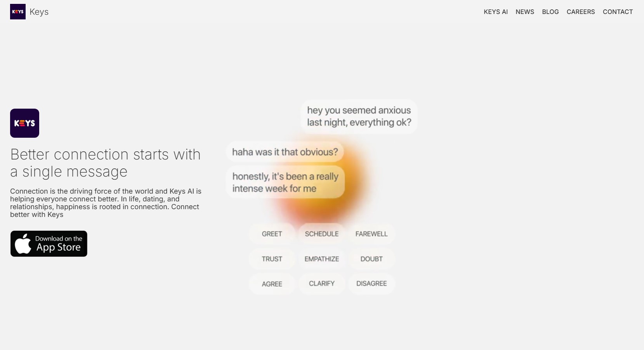Pick the EMPATHIZE intent chip
This screenshot has width=644, height=350.
pyautogui.click(x=321, y=259)
